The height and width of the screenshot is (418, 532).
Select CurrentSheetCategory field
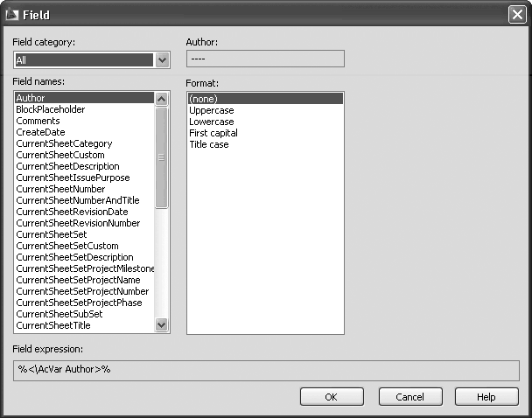(x=64, y=143)
